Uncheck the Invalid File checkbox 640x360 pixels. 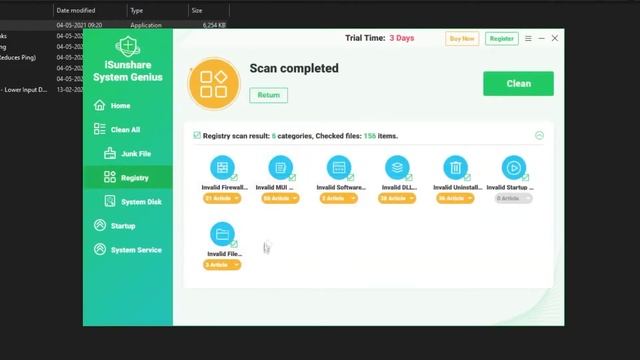[234, 244]
